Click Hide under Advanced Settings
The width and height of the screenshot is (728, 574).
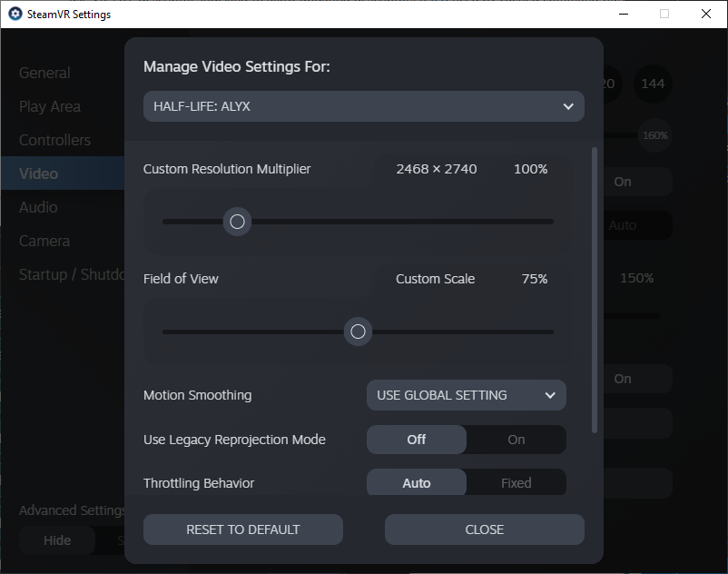click(57, 540)
